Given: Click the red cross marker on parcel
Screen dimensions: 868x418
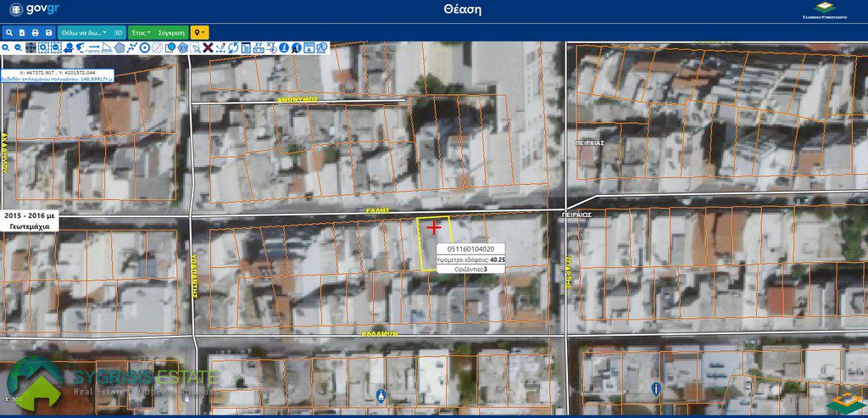Looking at the screenshot, I should coord(434,227).
